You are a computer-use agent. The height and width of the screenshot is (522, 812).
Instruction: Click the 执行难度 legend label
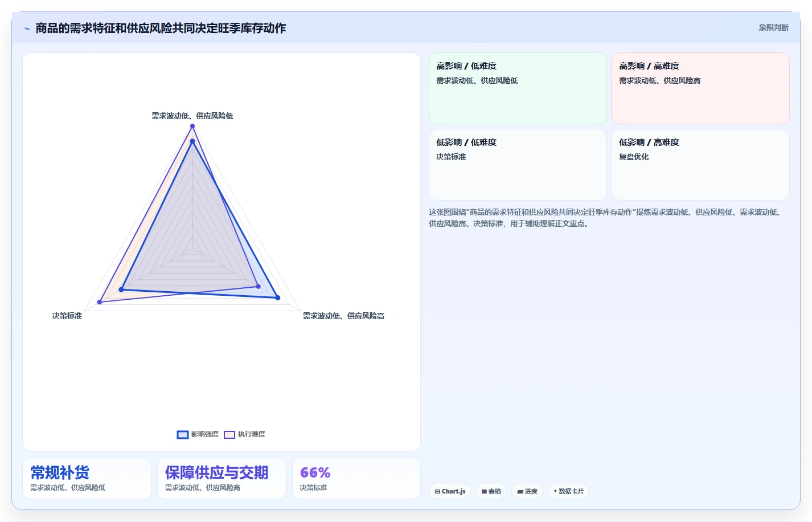click(x=252, y=434)
